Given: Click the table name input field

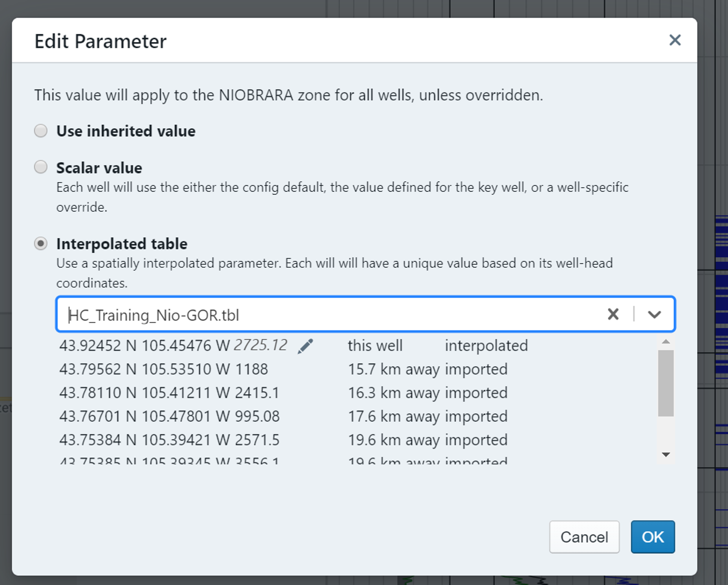Looking at the screenshot, I should (x=320, y=315).
